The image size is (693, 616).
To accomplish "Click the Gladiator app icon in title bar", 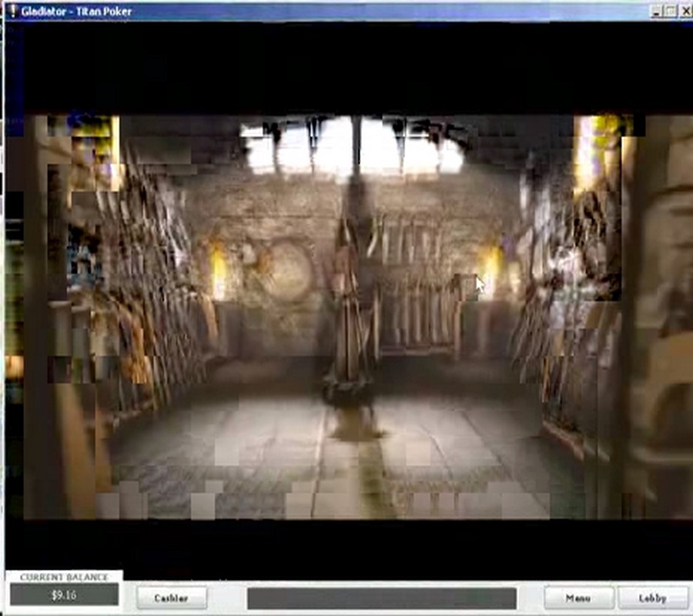I will click(x=12, y=11).
